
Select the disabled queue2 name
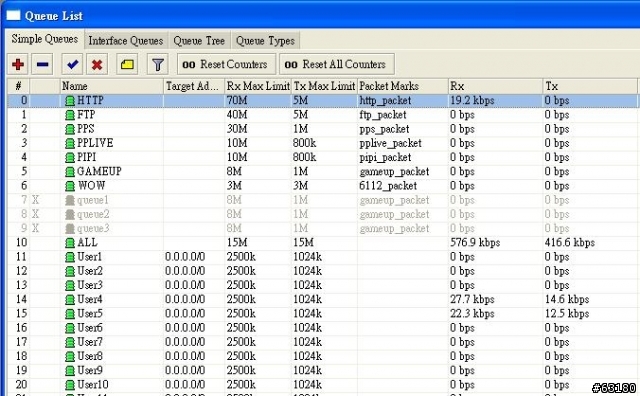tap(93, 214)
